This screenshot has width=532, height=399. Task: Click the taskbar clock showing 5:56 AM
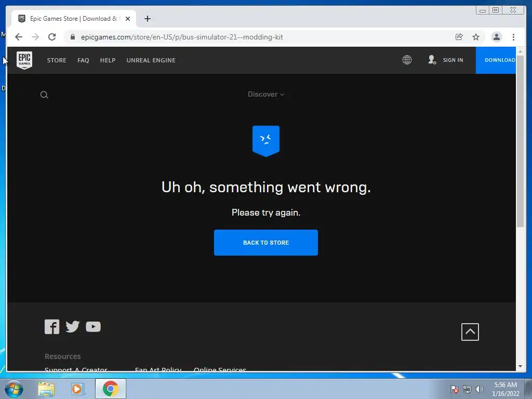[x=506, y=389]
